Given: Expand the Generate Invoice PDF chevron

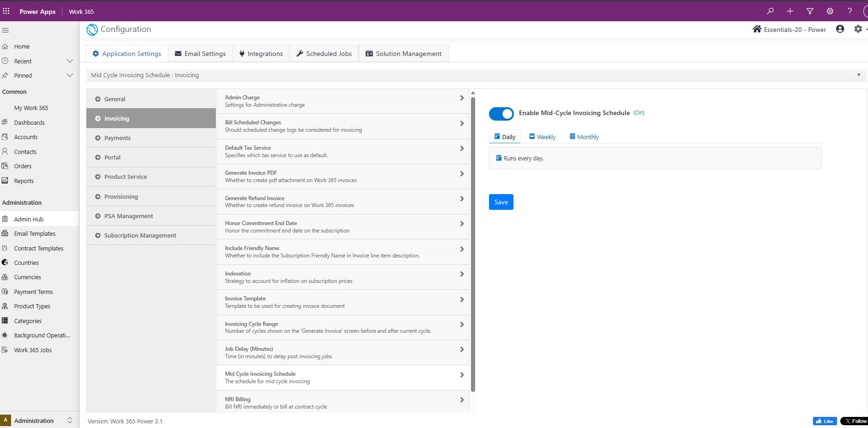Looking at the screenshot, I should click(x=462, y=174).
